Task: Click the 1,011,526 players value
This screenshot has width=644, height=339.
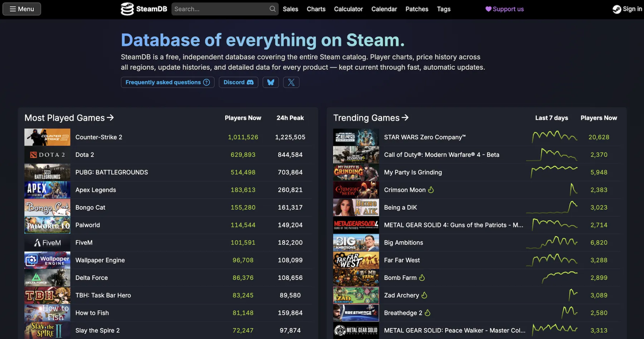Action: (x=243, y=137)
